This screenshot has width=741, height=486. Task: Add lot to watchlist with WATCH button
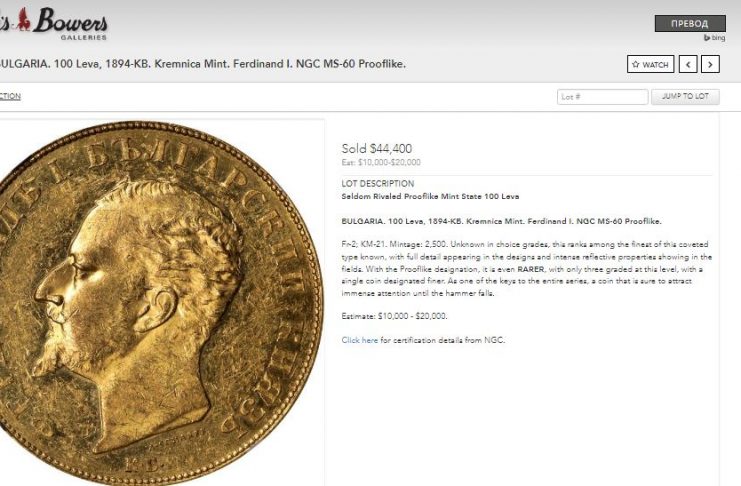point(651,64)
